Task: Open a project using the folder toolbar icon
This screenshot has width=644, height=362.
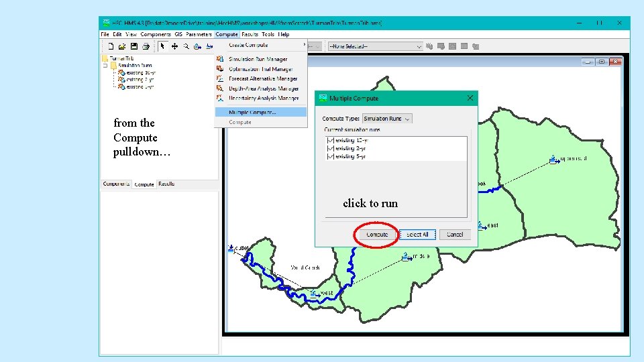Action: tap(122, 46)
